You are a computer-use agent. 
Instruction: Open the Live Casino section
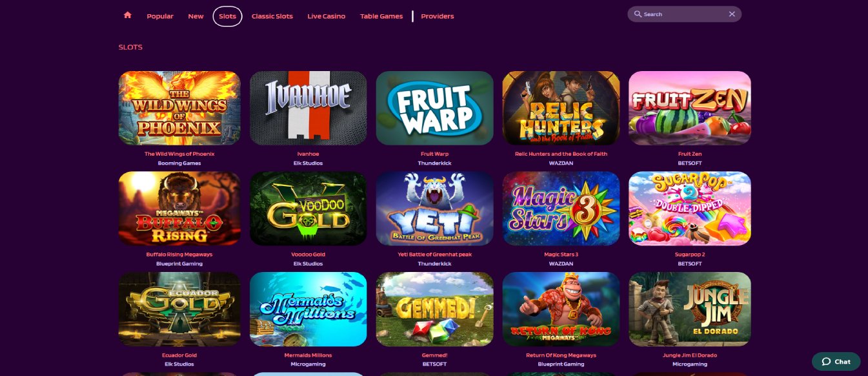coord(327,16)
